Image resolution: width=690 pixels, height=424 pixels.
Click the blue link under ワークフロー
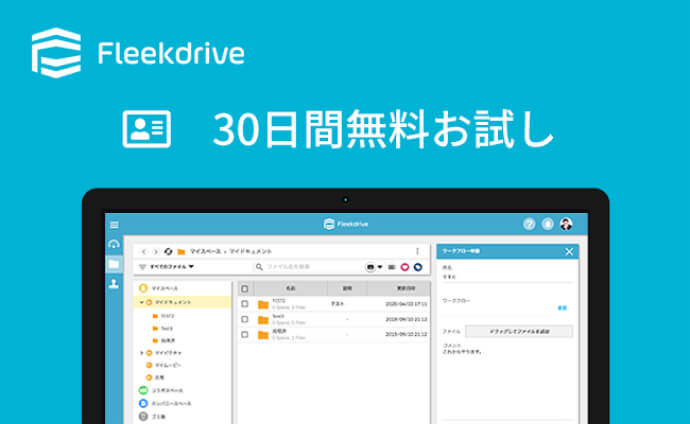562,308
